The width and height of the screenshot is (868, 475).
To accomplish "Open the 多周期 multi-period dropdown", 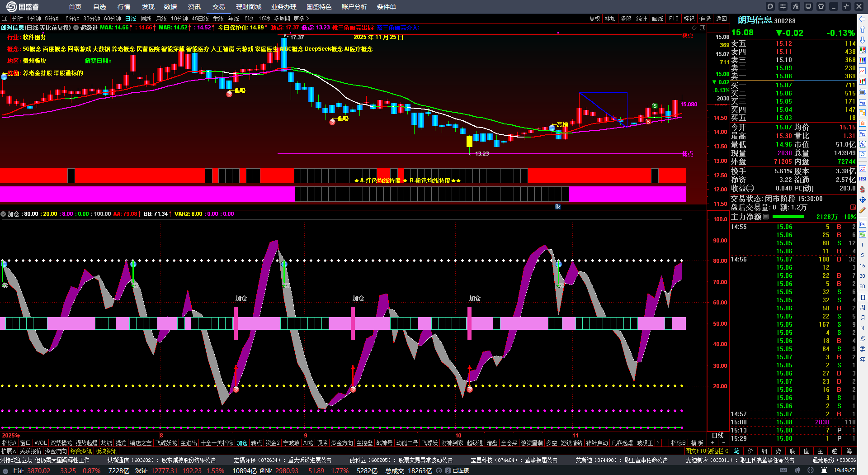I will (282, 19).
